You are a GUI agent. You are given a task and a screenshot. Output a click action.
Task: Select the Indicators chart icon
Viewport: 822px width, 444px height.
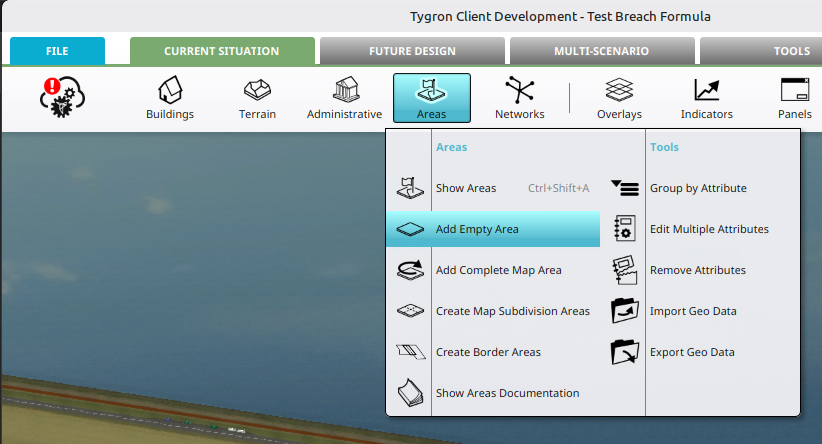tap(707, 91)
